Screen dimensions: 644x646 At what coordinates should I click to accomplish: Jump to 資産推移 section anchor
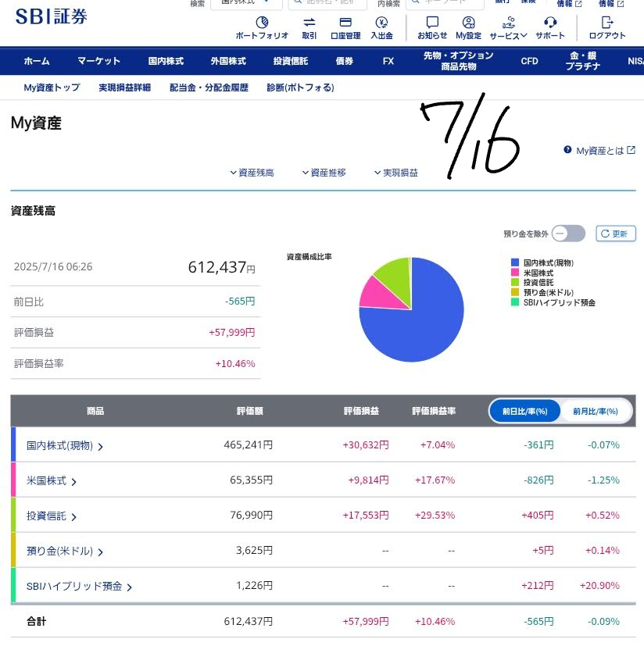coord(324,173)
